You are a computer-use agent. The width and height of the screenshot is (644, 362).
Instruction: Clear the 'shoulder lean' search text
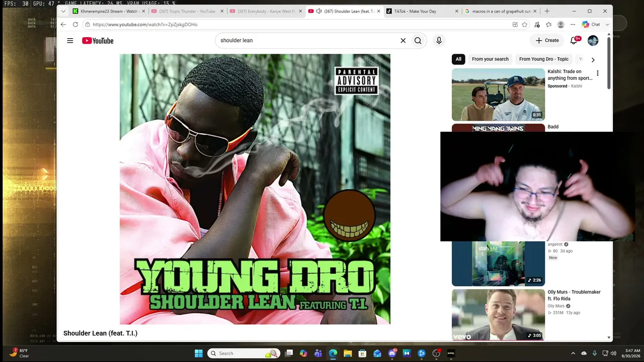403,41
